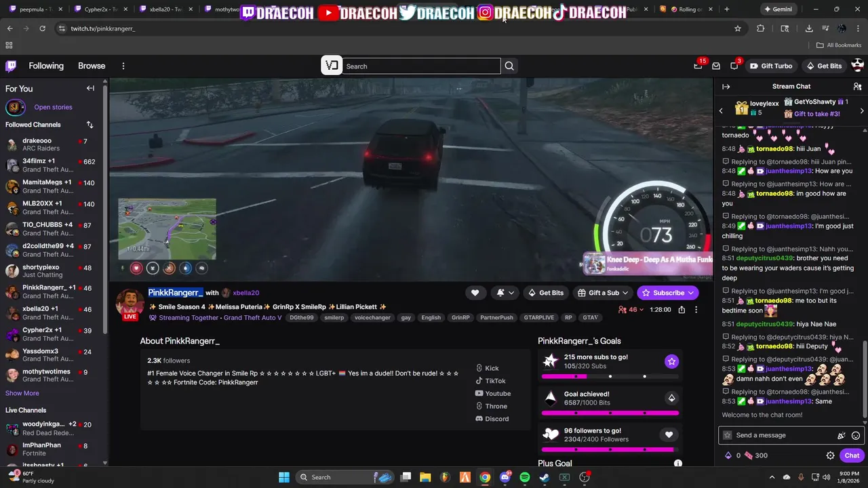This screenshot has width=868, height=488.
Task: Click the share stream icon
Action: click(x=682, y=310)
